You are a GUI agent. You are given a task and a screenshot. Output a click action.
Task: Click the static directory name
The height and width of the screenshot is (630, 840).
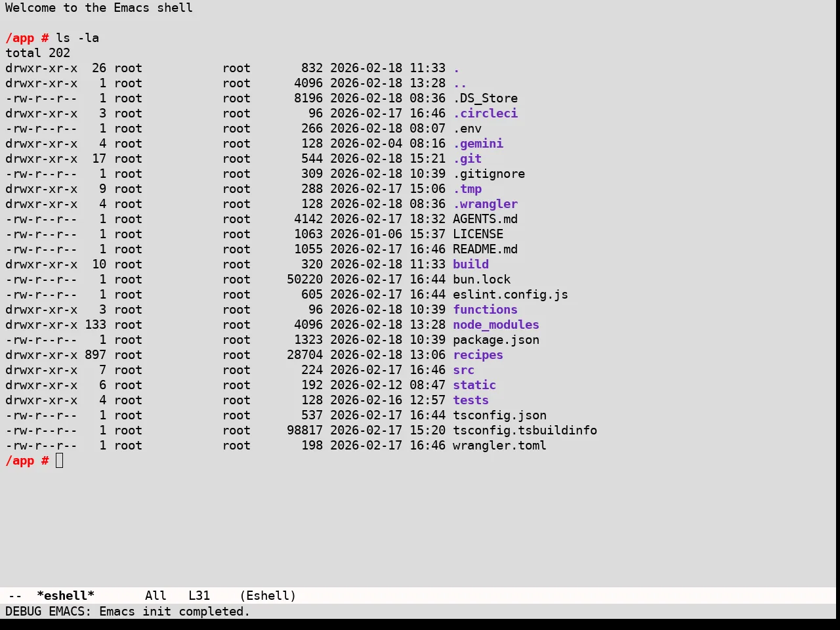pyautogui.click(x=474, y=385)
